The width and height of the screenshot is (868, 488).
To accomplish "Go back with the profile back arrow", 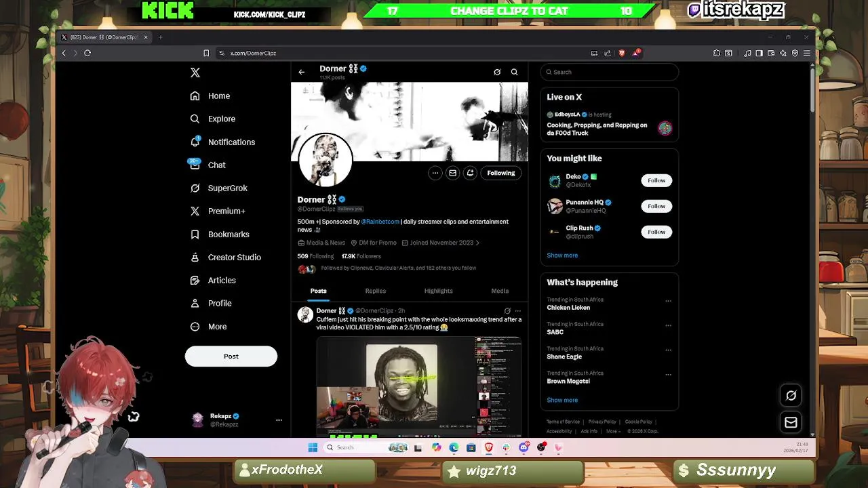I will point(302,72).
